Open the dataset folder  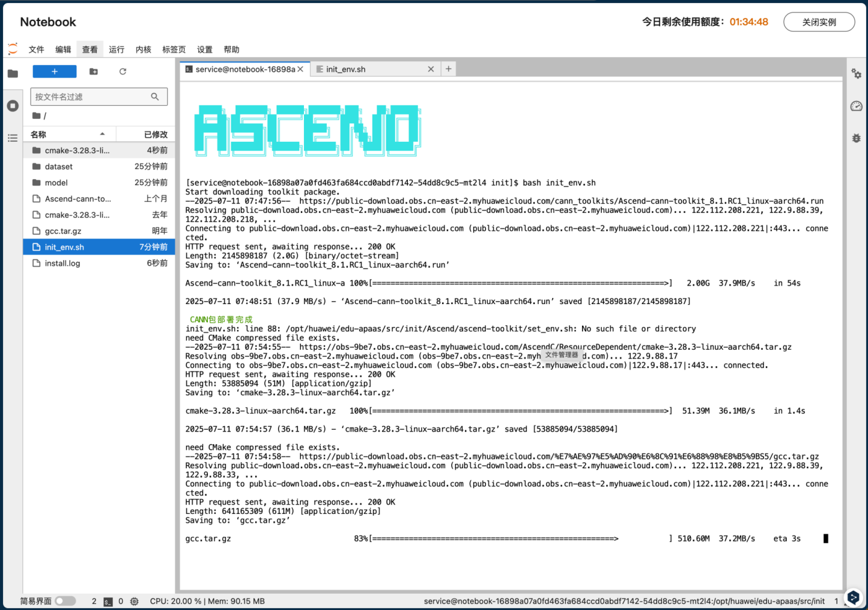coord(99,166)
